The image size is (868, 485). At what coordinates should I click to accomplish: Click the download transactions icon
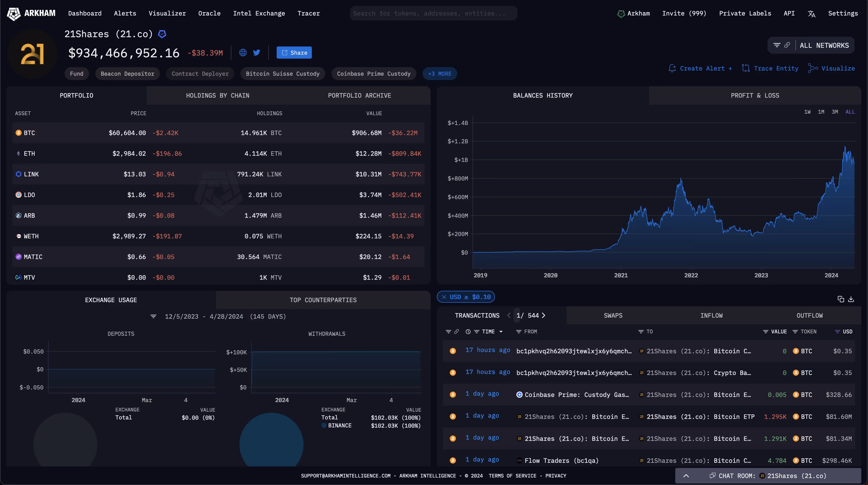coord(851,299)
